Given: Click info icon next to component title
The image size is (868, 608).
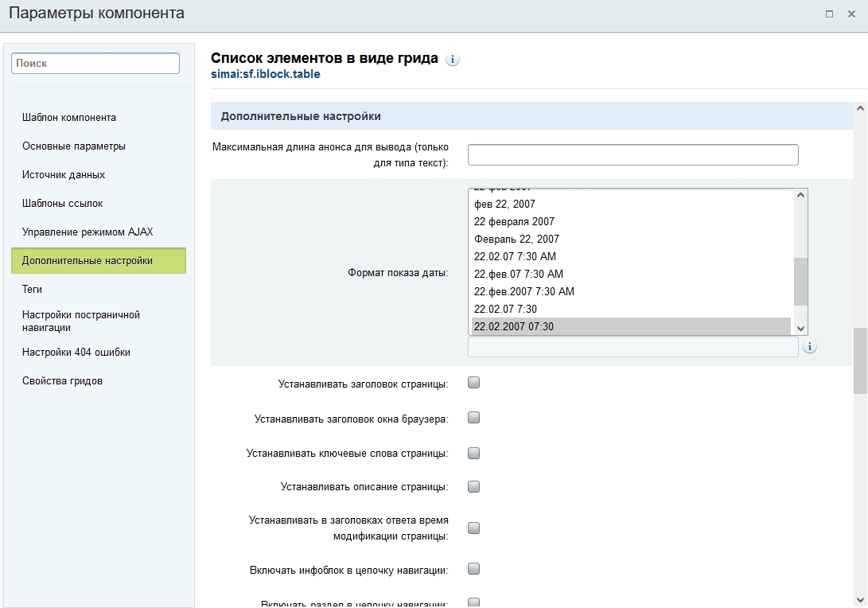Looking at the screenshot, I should coord(453,60).
